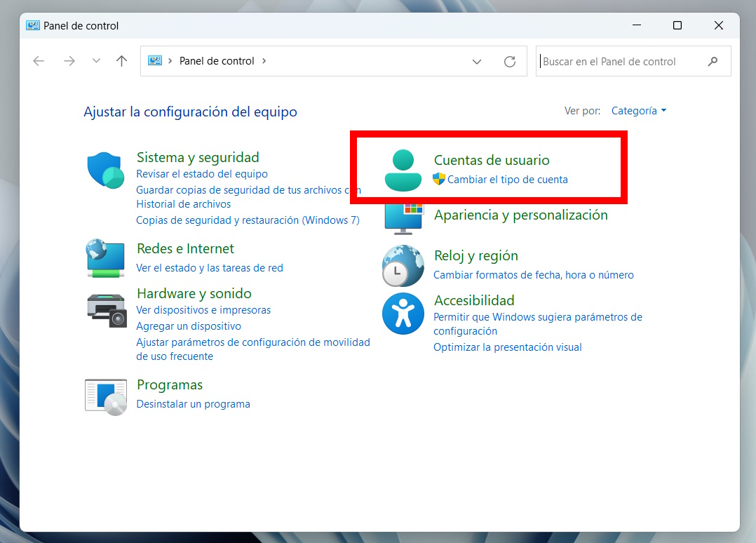Click the Cuentas de usuario person icon
The image size is (756, 543).
pyautogui.click(x=403, y=170)
